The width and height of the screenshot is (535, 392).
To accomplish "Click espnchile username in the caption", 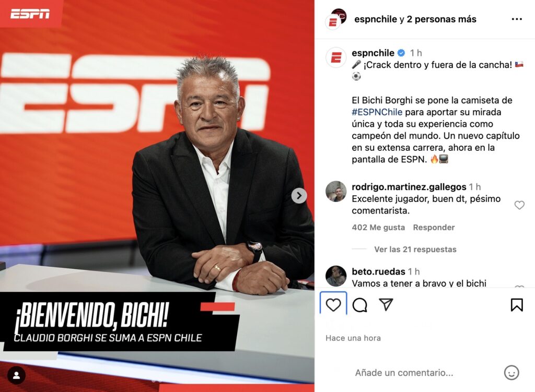I will [373, 53].
